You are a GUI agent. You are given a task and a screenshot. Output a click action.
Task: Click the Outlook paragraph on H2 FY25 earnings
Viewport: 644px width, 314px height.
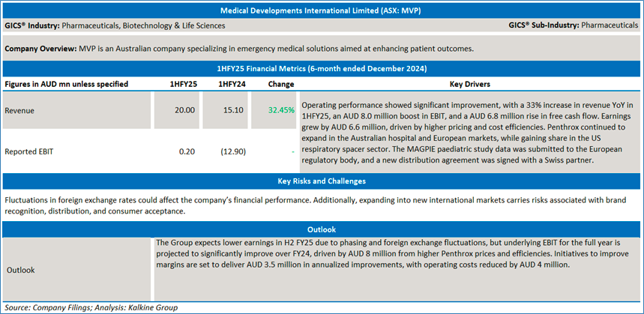[x=393, y=253]
